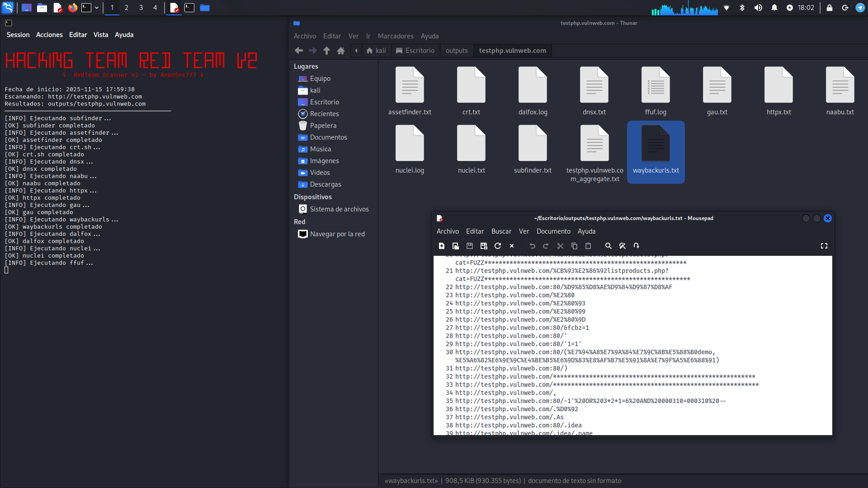Expand path bar left chevron in Thunar
The height and width of the screenshot is (488, 868).
[x=356, y=51]
